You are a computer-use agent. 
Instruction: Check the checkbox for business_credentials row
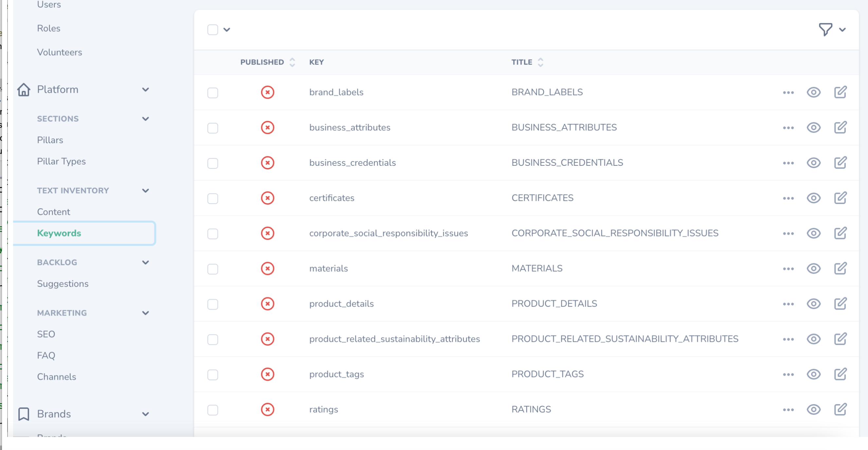click(213, 163)
